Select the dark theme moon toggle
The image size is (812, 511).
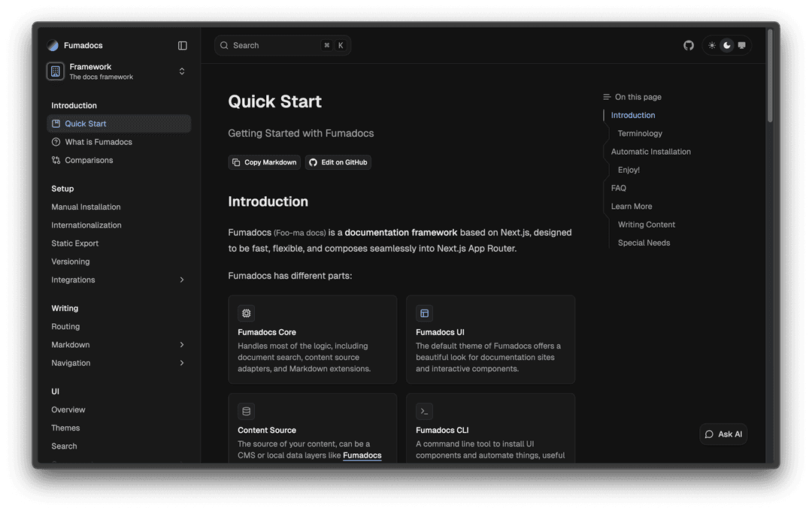click(x=727, y=46)
